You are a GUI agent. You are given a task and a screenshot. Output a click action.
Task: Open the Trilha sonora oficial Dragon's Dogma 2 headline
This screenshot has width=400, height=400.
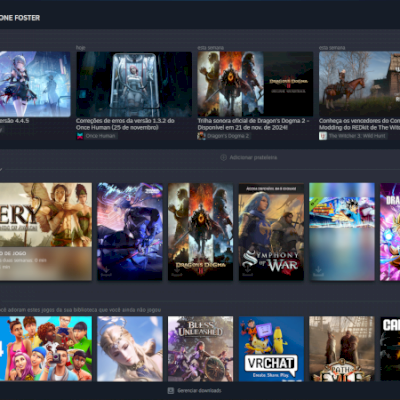(253, 124)
